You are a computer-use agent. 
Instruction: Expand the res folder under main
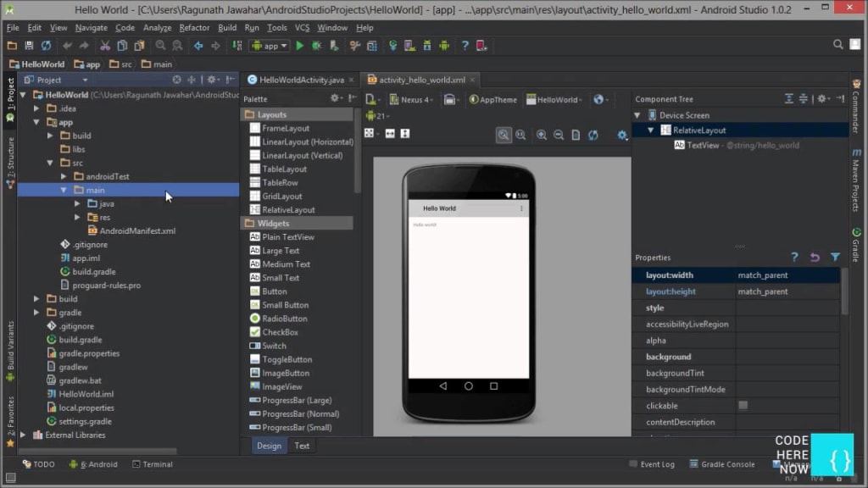(x=77, y=218)
